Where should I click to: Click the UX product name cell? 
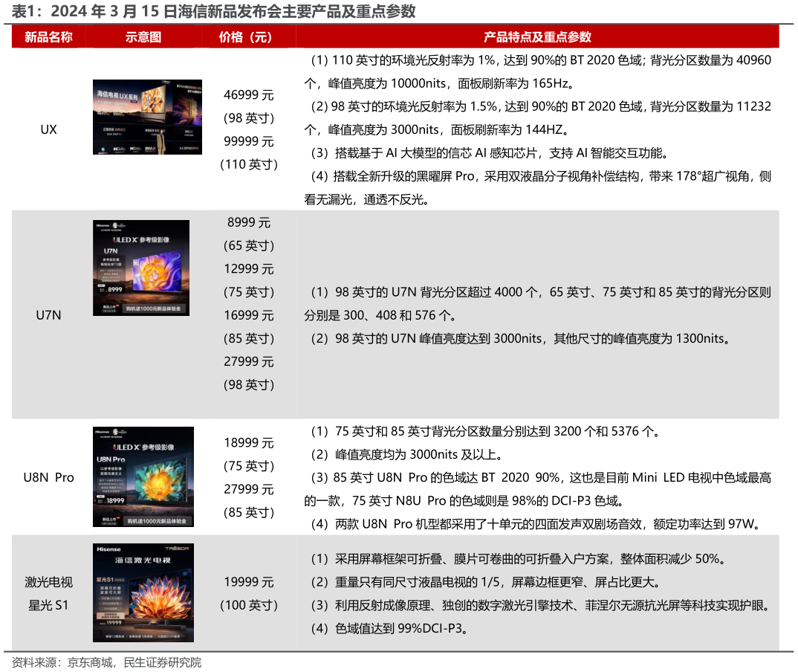coord(48,129)
